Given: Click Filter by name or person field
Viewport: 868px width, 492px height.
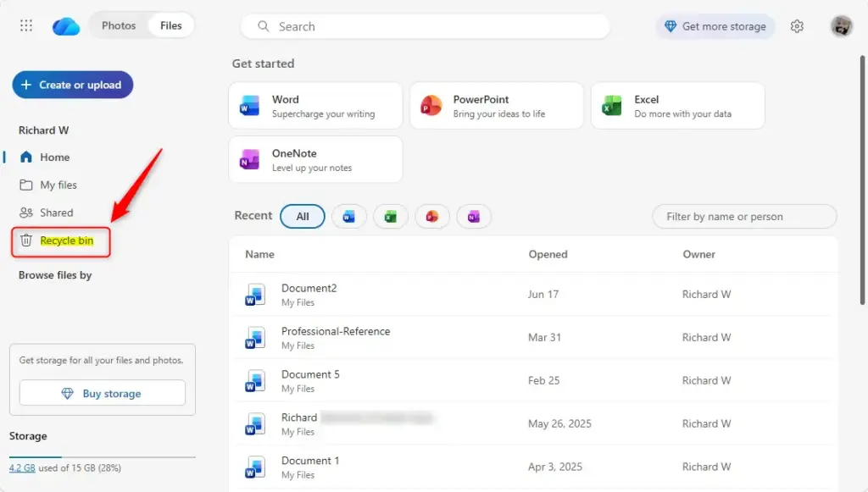Looking at the screenshot, I should click(x=744, y=216).
